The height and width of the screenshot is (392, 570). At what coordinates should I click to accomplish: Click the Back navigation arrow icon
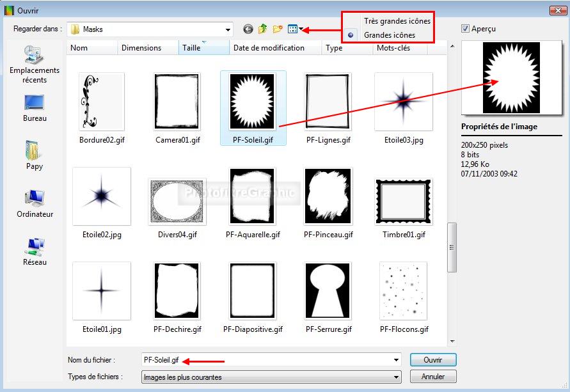point(248,29)
